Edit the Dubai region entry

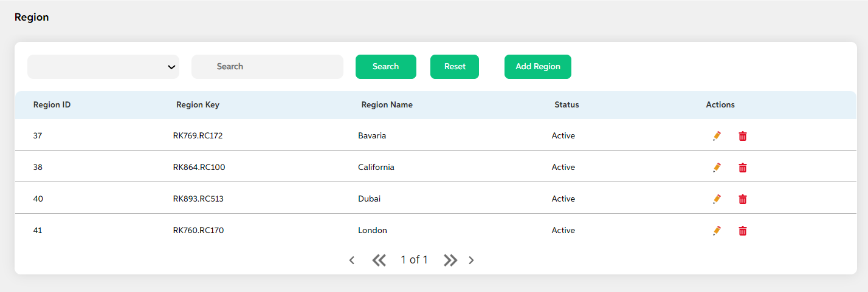[717, 199]
